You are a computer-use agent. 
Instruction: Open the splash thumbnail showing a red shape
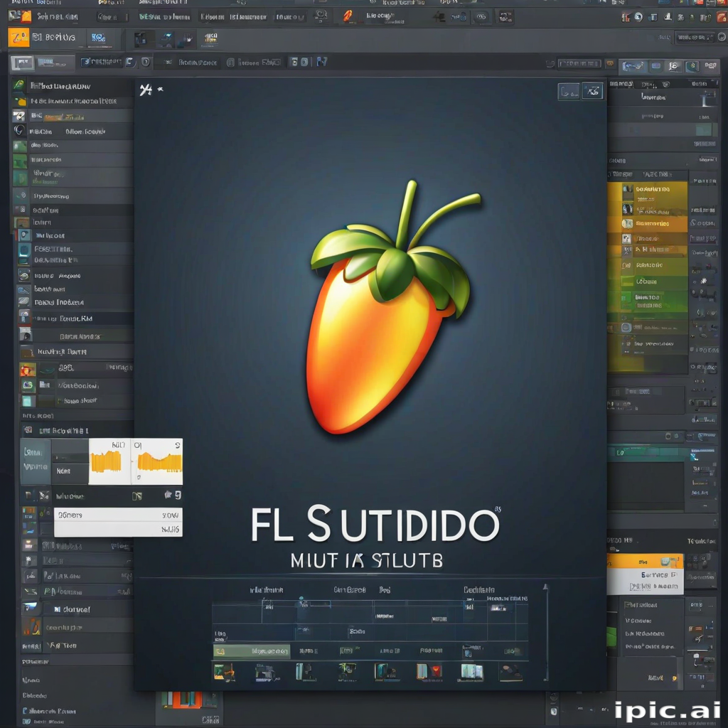tap(429, 671)
